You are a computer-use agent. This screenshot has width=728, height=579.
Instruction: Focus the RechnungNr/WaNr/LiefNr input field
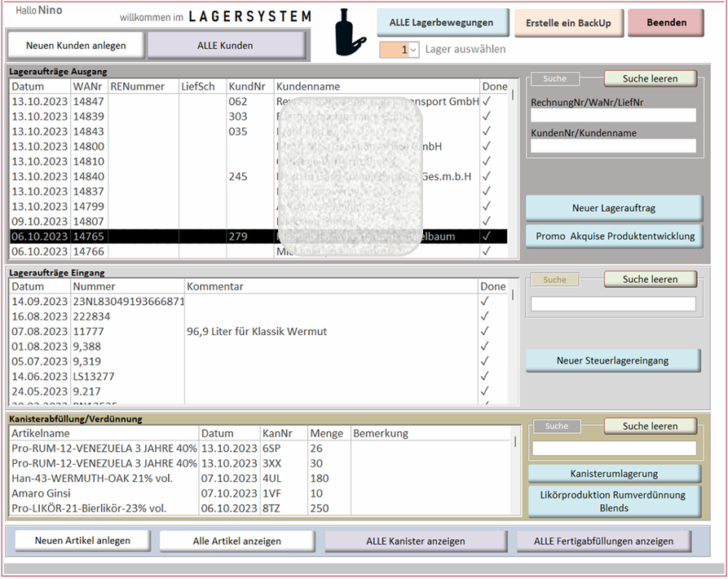[613, 115]
